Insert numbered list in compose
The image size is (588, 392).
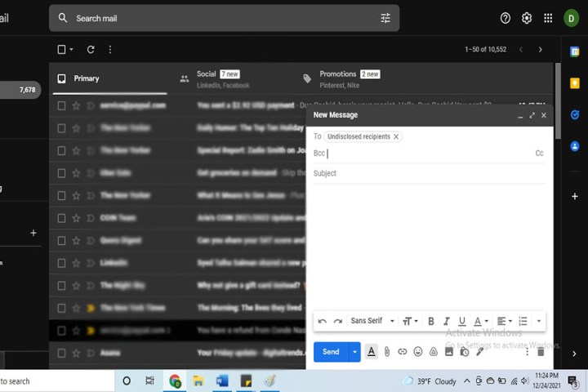click(523, 321)
